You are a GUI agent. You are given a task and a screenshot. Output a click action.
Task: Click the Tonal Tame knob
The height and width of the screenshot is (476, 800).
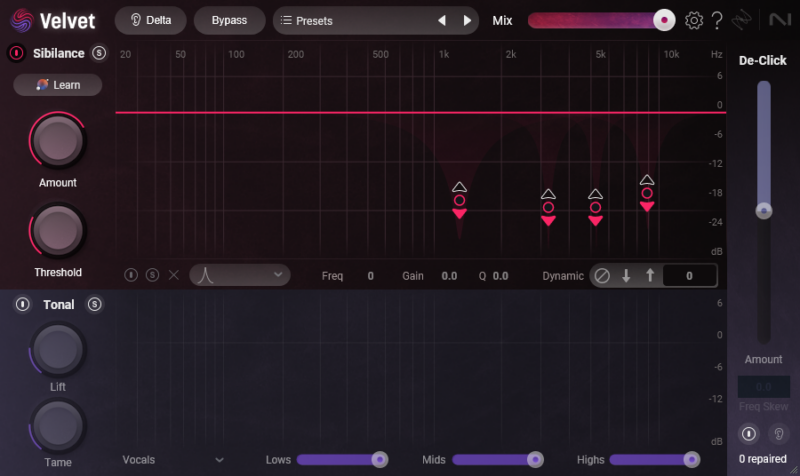click(57, 427)
